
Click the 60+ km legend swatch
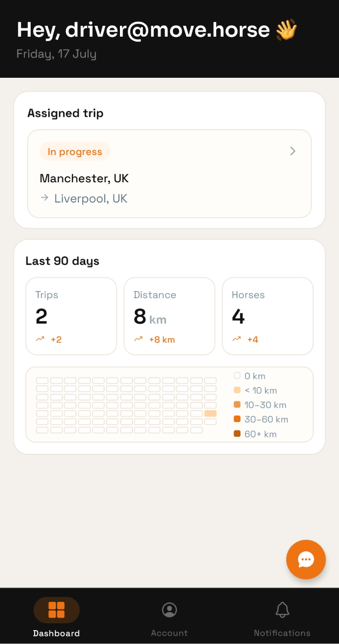click(237, 434)
